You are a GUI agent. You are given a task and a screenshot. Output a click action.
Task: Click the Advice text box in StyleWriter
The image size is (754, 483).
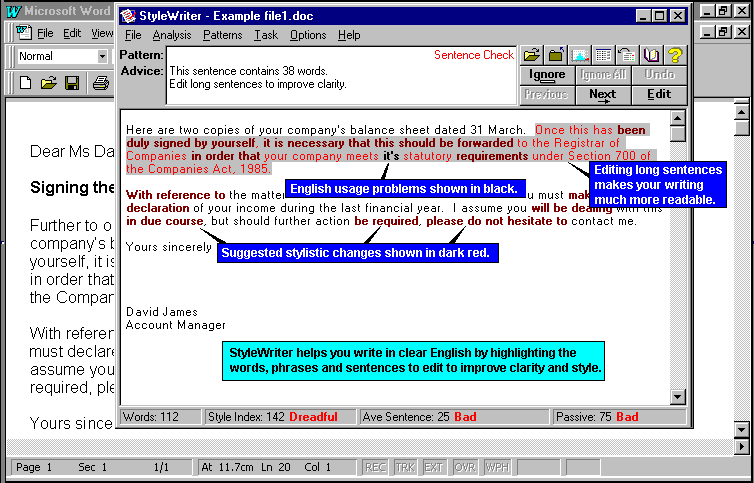pos(341,76)
